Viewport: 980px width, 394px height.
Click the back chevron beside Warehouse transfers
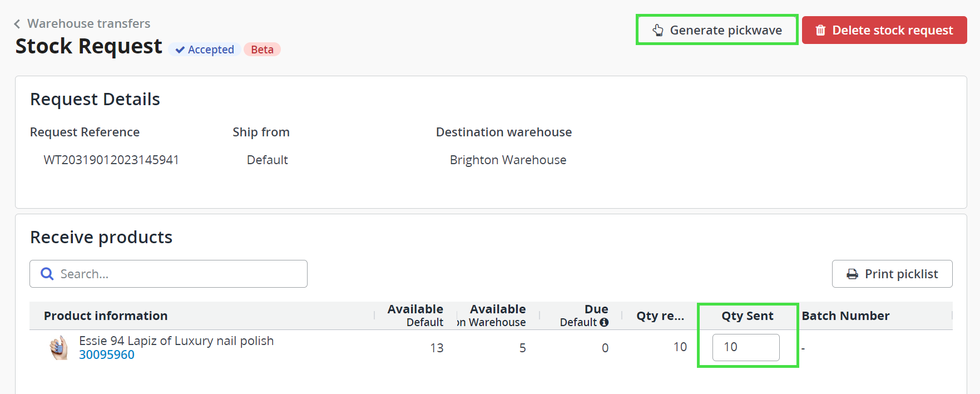point(17,24)
